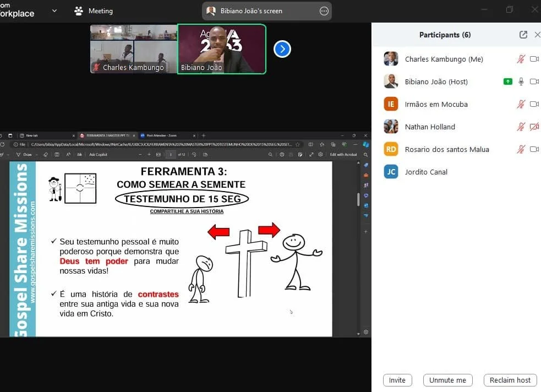Image resolution: width=541 pixels, height=392 pixels.
Task: Open Edge sidebar settings gear
Action: pos(366,332)
